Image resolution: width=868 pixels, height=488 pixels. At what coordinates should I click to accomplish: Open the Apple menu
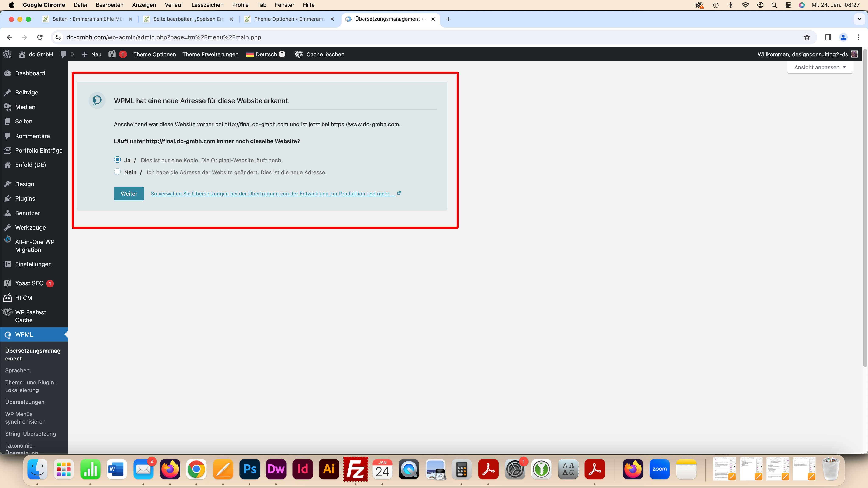[x=11, y=5]
